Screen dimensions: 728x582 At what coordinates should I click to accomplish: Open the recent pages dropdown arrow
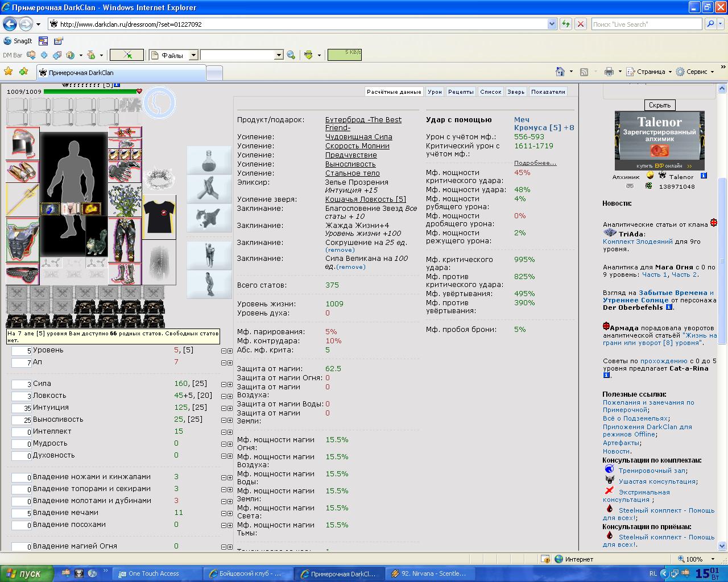pyautogui.click(x=38, y=24)
